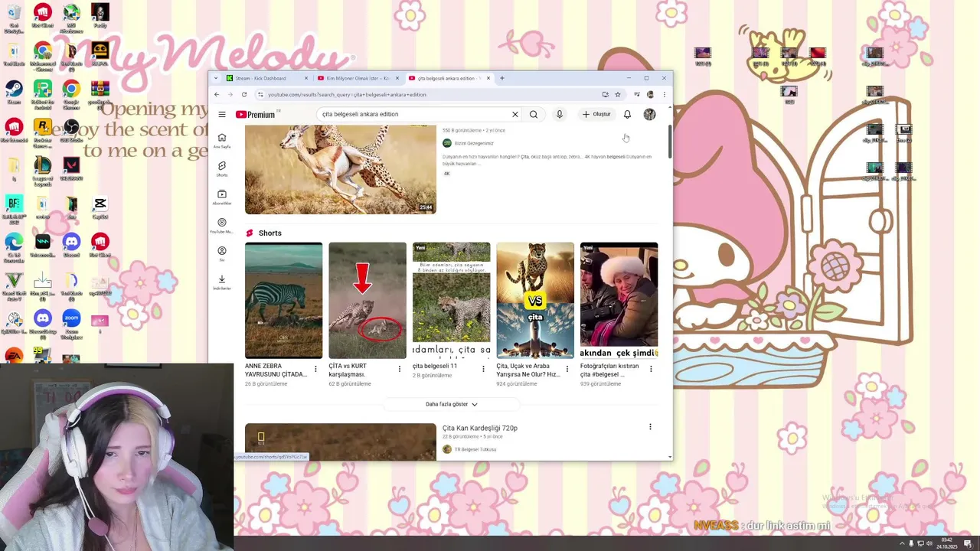Select the Recycle Bin desktop icon

[x=13, y=18]
